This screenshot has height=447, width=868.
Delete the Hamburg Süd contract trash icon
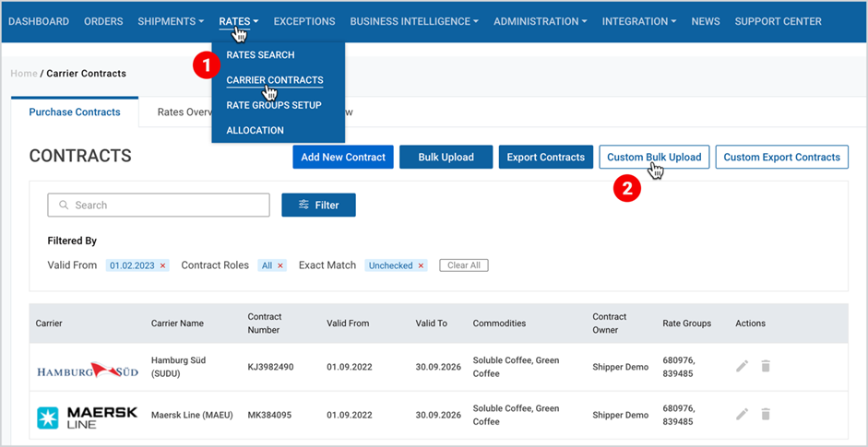766,366
